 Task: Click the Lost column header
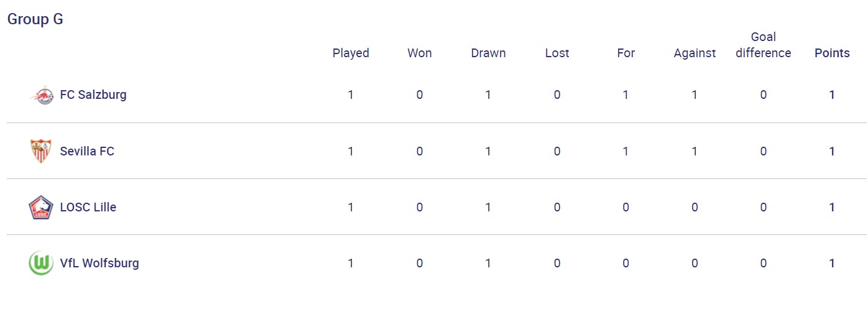pos(557,53)
